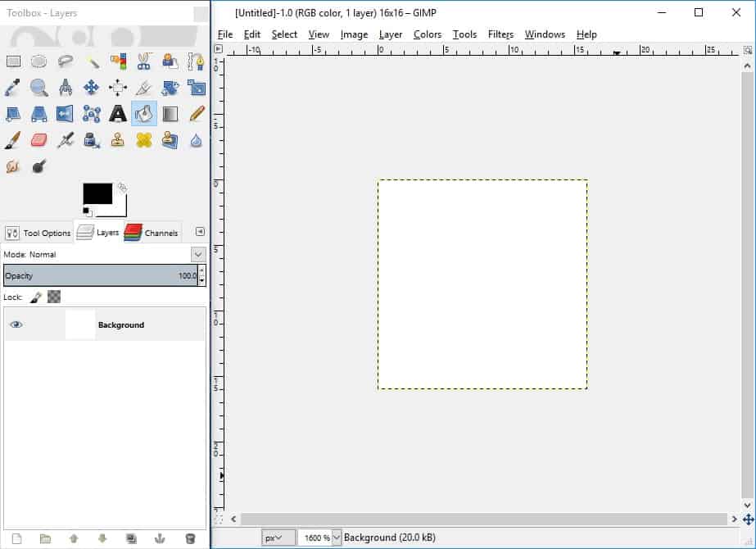Select the Scale tool
The width and height of the screenshot is (756, 549).
197,88
